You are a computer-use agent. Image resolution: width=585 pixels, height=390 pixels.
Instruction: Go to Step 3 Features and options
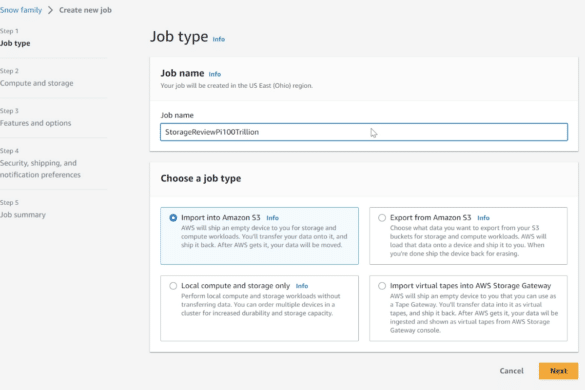[x=35, y=123]
